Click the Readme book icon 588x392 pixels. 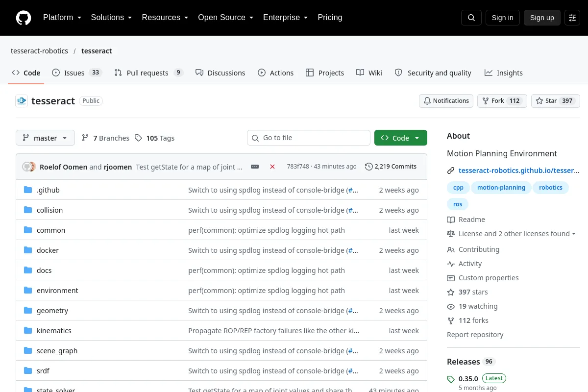(451, 220)
